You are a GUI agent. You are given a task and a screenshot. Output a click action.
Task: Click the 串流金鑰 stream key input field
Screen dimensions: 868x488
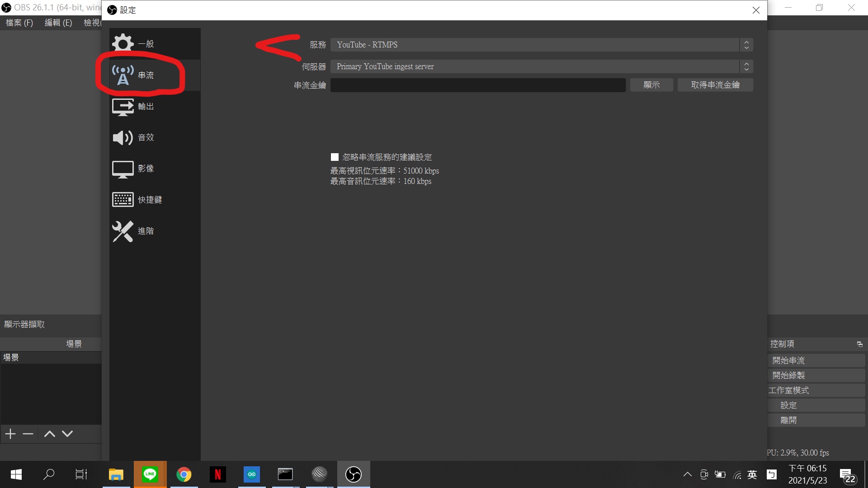click(478, 85)
